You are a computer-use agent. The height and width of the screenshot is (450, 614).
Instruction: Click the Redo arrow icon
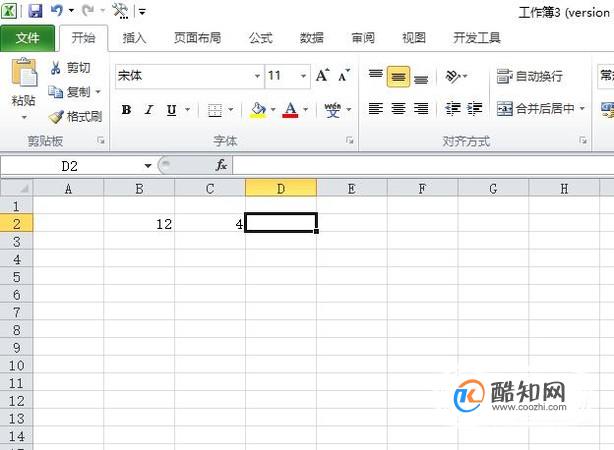pos(88,11)
